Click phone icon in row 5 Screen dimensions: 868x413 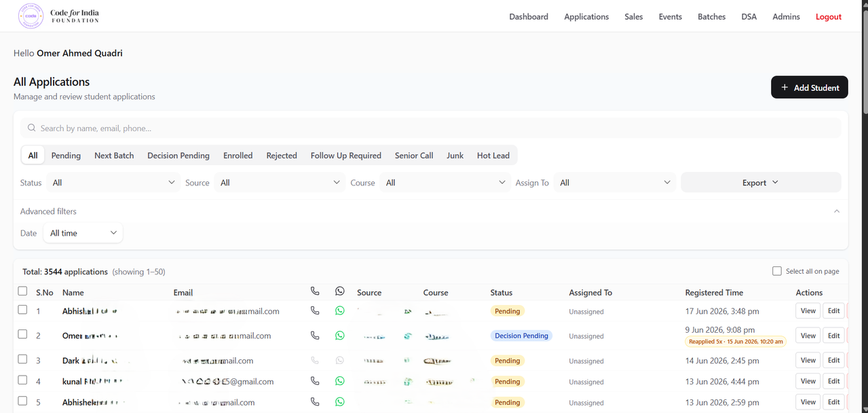[315, 401]
